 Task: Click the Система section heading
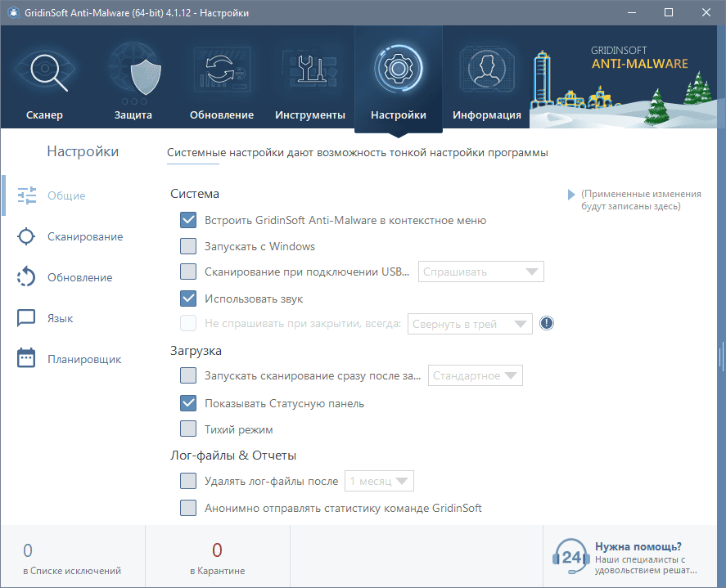coord(195,193)
